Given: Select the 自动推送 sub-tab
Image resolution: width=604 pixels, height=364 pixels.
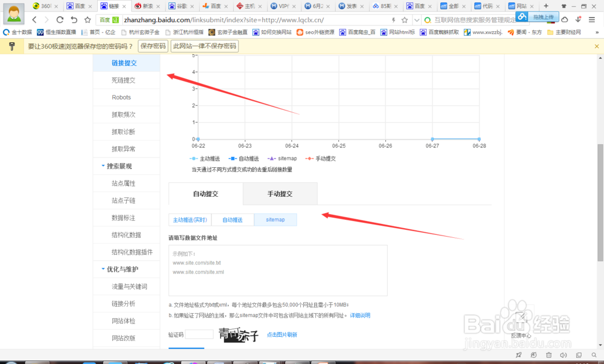Looking at the screenshot, I should coord(233,220).
